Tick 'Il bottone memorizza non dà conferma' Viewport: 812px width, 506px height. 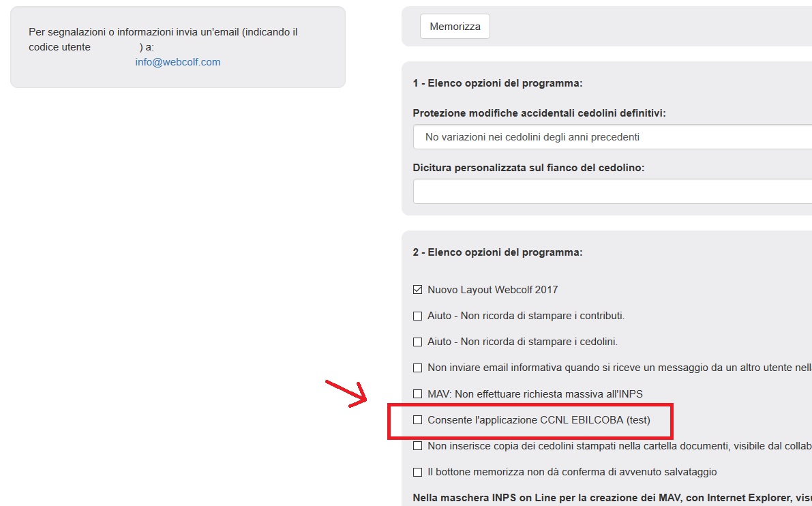[x=418, y=472]
